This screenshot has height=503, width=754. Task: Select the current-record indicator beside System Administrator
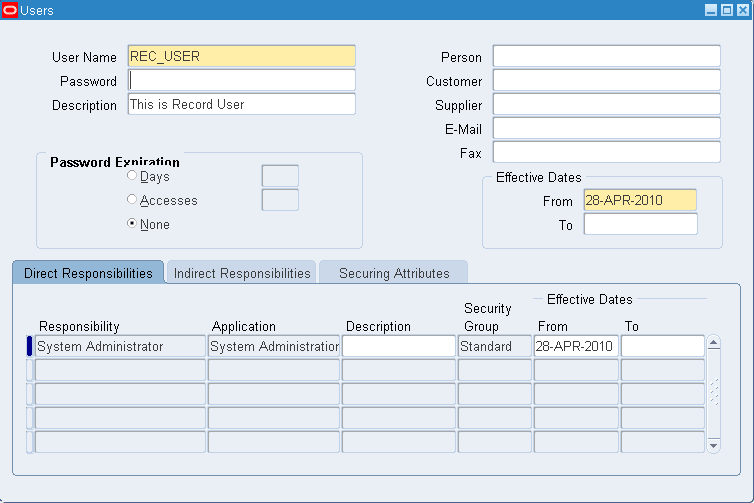(29, 346)
